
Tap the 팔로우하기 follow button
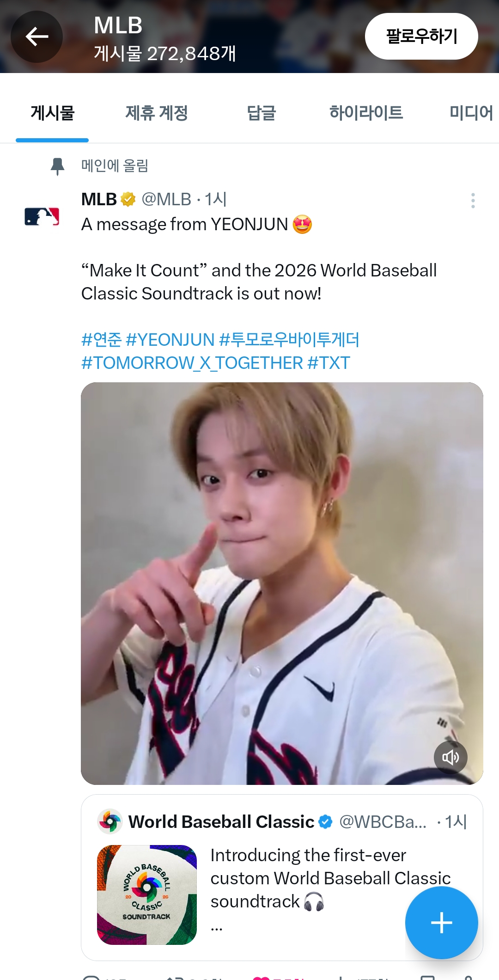(421, 36)
